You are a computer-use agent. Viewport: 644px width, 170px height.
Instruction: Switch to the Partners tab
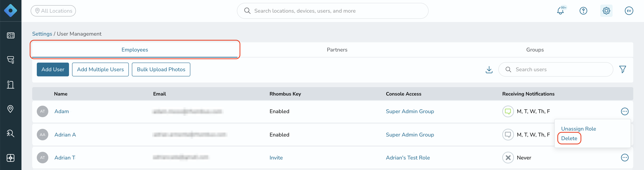(x=337, y=50)
